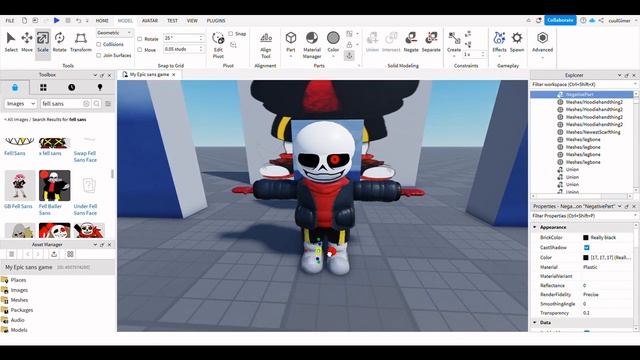This screenshot has height=360, width=640.
Task: Click the BrickColor Really black swatch
Action: coord(586,238)
